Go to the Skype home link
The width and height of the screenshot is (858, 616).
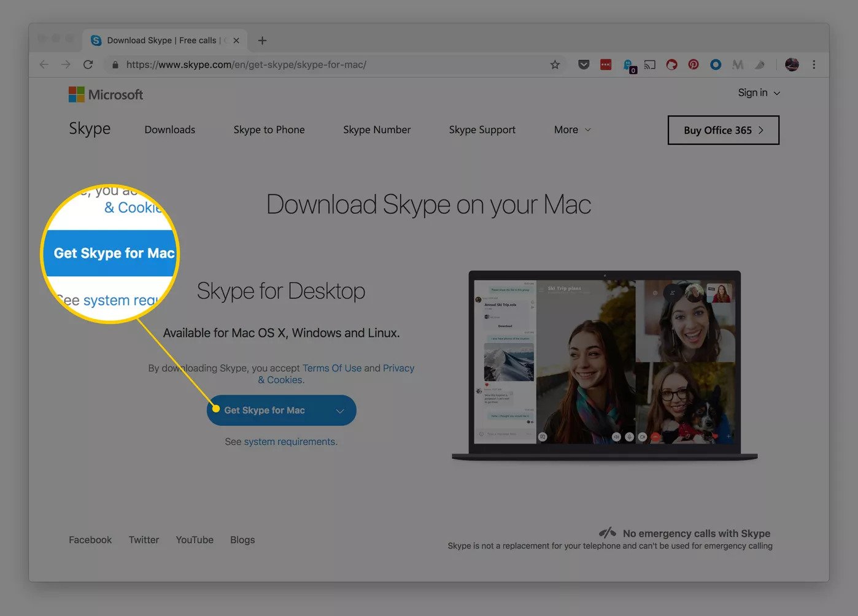[90, 129]
